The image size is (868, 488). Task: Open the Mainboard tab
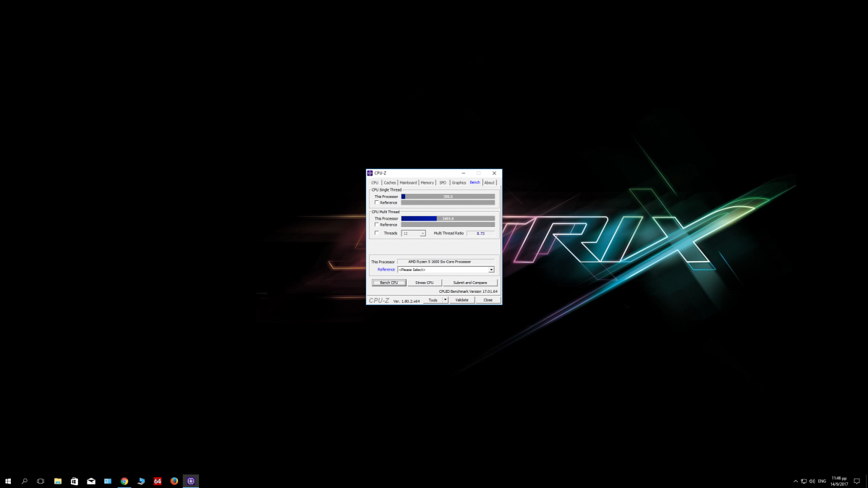click(x=409, y=183)
